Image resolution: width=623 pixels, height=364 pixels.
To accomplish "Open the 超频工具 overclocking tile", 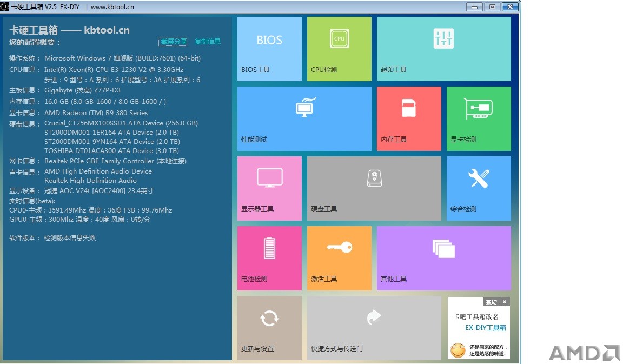I will (444, 49).
